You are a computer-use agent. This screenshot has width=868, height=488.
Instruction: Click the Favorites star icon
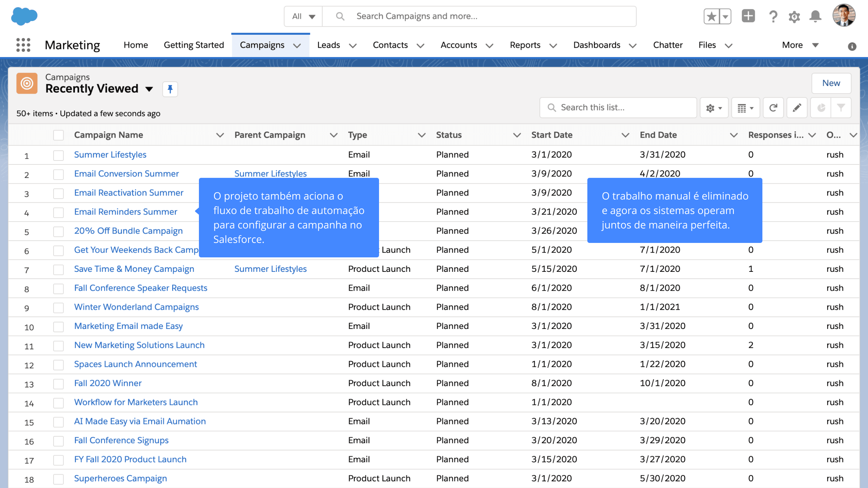(x=711, y=16)
